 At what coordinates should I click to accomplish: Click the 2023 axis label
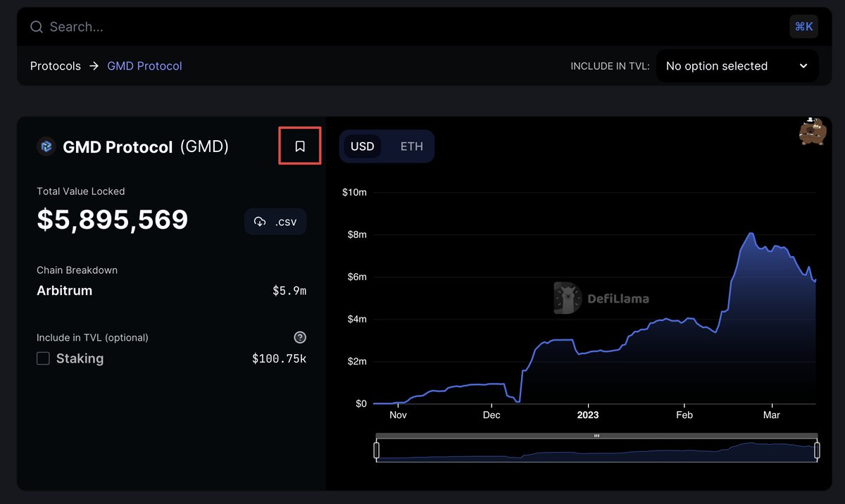pos(587,415)
